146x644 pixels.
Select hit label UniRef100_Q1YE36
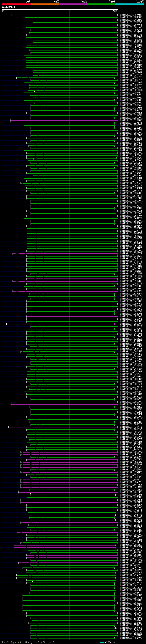point(131,123)
